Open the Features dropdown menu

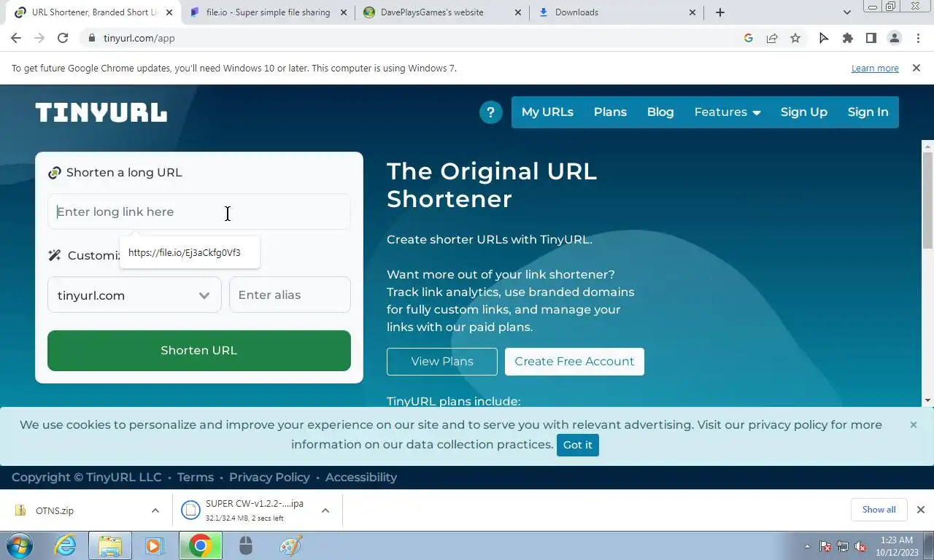pyautogui.click(x=727, y=112)
